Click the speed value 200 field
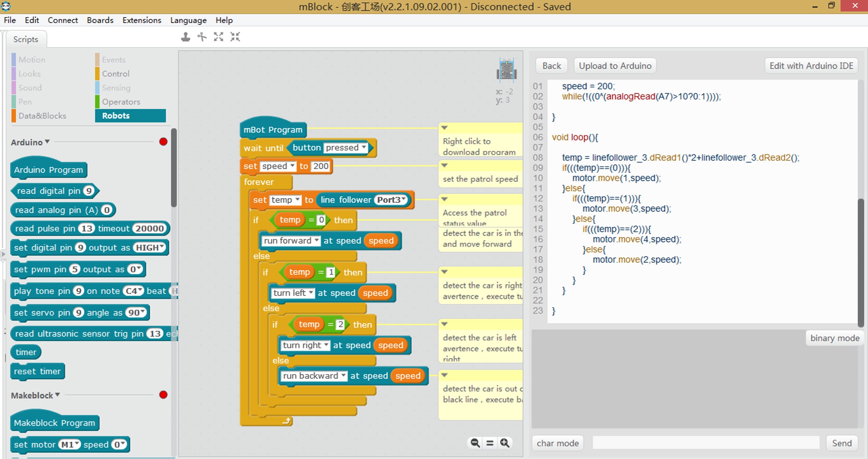Image resolution: width=868 pixels, height=459 pixels. coord(321,166)
